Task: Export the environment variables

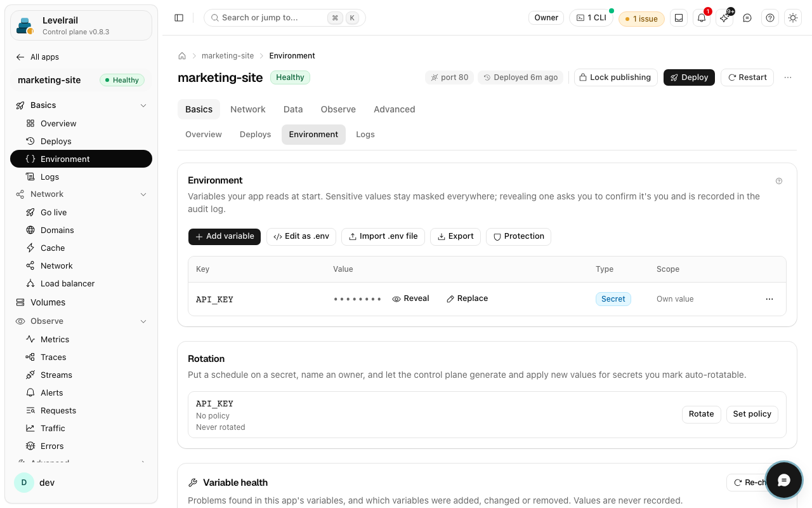Action: coord(455,236)
